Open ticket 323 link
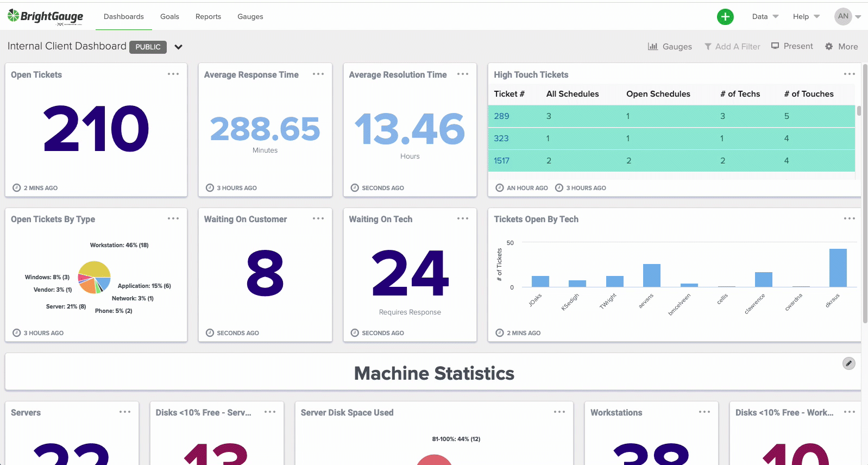This screenshot has height=465, width=868. pos(501,138)
